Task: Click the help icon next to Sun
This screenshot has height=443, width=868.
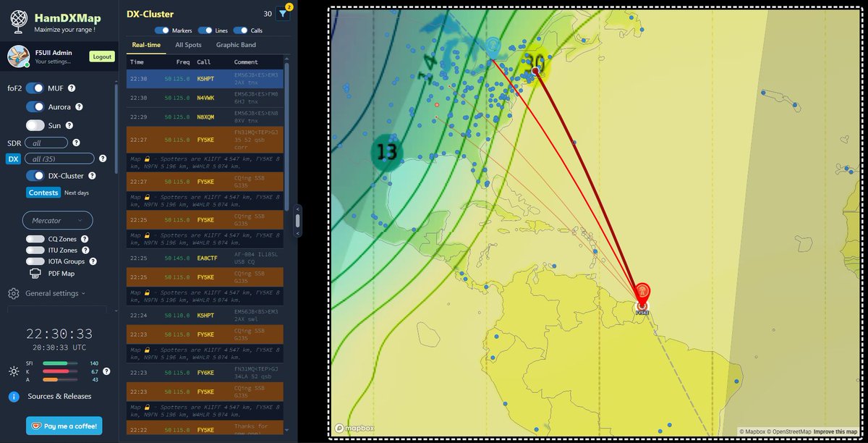Action: pyautogui.click(x=68, y=125)
